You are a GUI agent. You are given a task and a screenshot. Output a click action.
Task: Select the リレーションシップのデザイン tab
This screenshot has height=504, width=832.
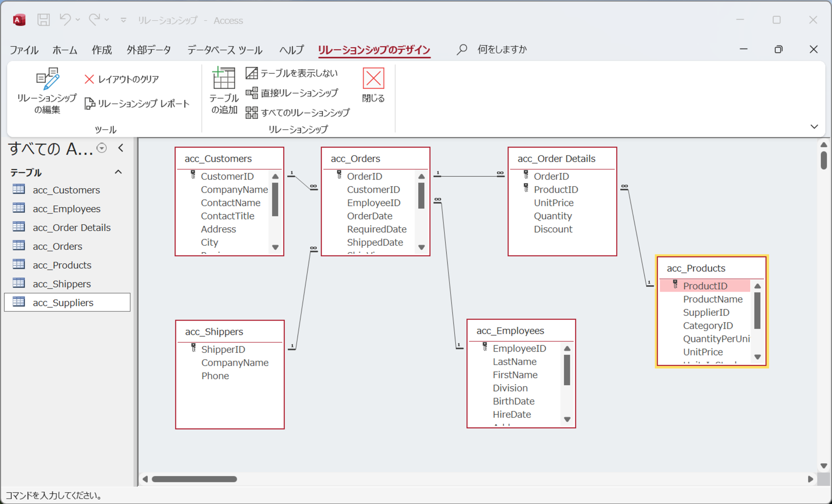tap(374, 50)
